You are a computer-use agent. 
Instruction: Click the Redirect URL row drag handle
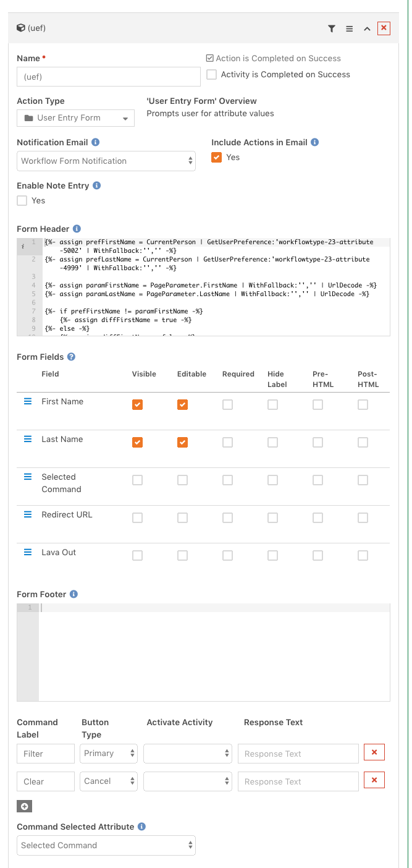(x=28, y=514)
